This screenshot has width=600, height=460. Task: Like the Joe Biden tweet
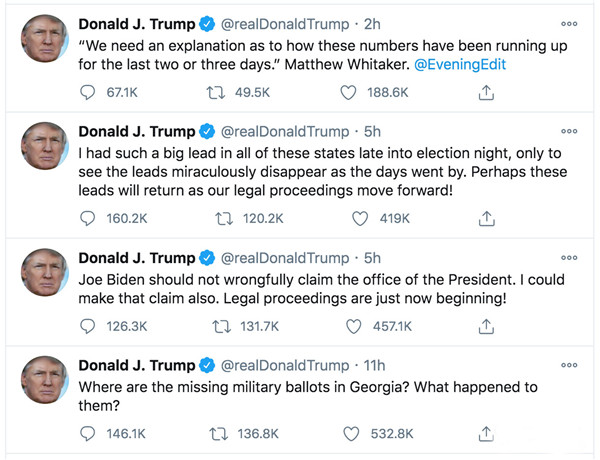click(x=351, y=326)
